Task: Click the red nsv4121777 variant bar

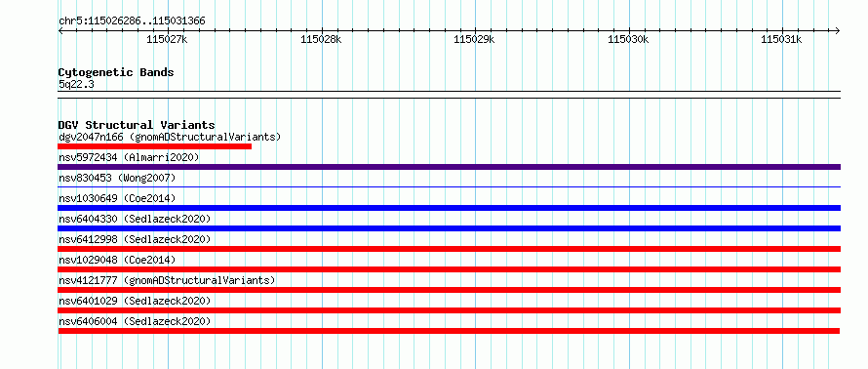Action: pyautogui.click(x=449, y=290)
